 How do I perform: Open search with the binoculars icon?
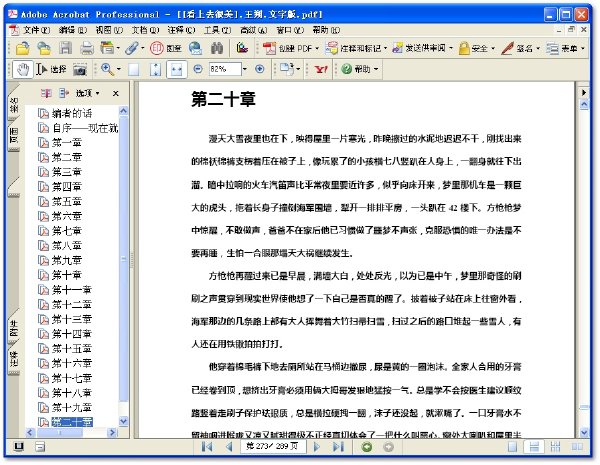[x=217, y=48]
